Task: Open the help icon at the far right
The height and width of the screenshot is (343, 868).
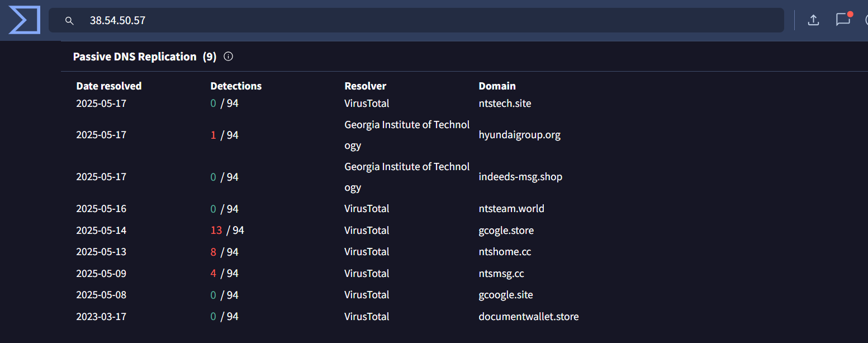Action: point(865,20)
